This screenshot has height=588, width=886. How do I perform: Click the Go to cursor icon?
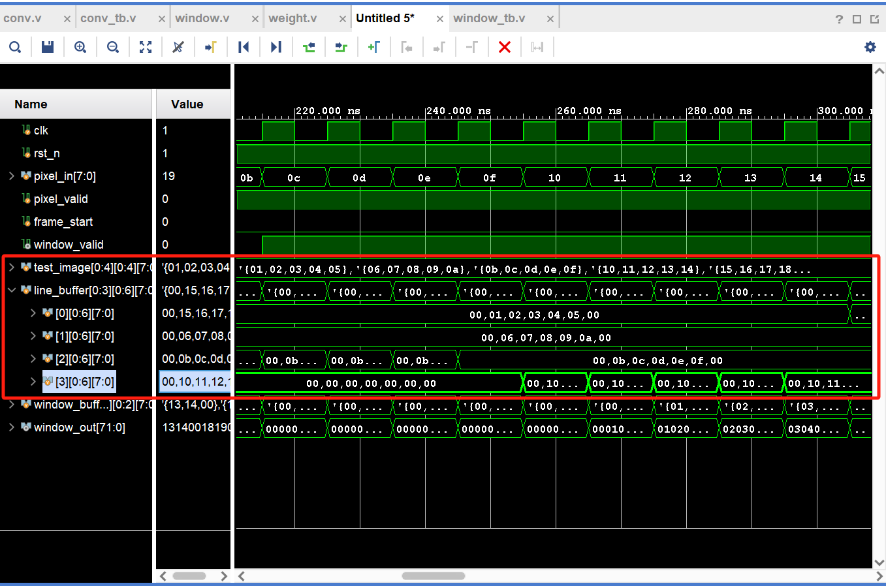[178, 47]
